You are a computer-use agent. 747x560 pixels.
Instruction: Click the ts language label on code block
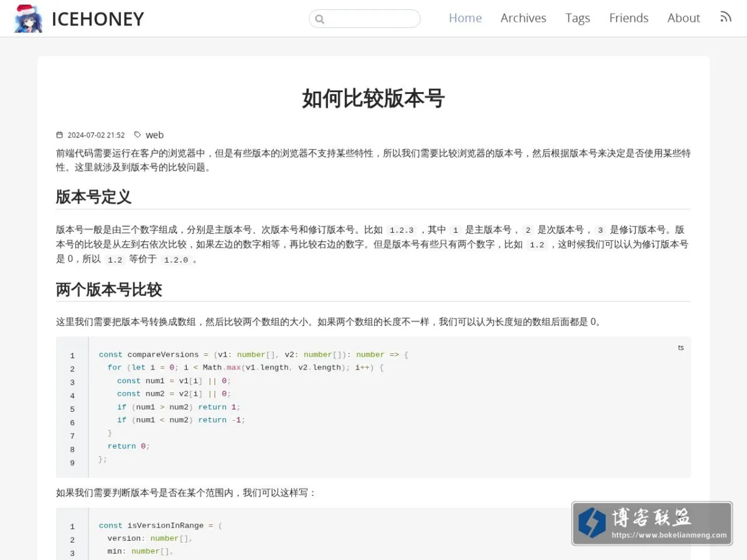coord(680,348)
